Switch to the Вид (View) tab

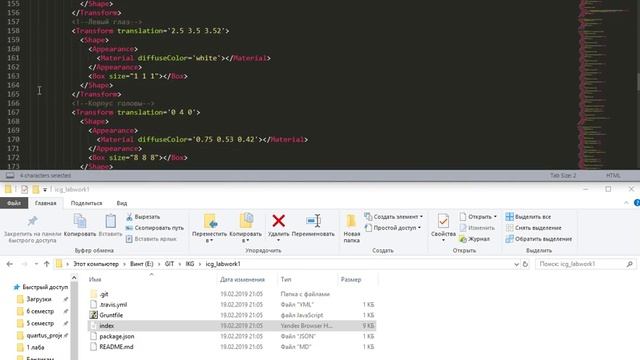122,203
